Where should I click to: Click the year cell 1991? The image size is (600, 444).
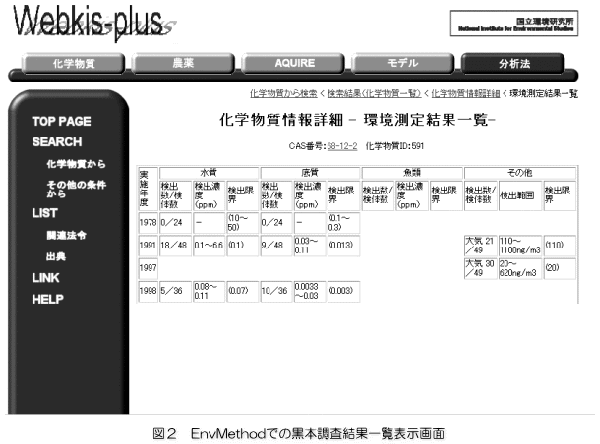(148, 245)
